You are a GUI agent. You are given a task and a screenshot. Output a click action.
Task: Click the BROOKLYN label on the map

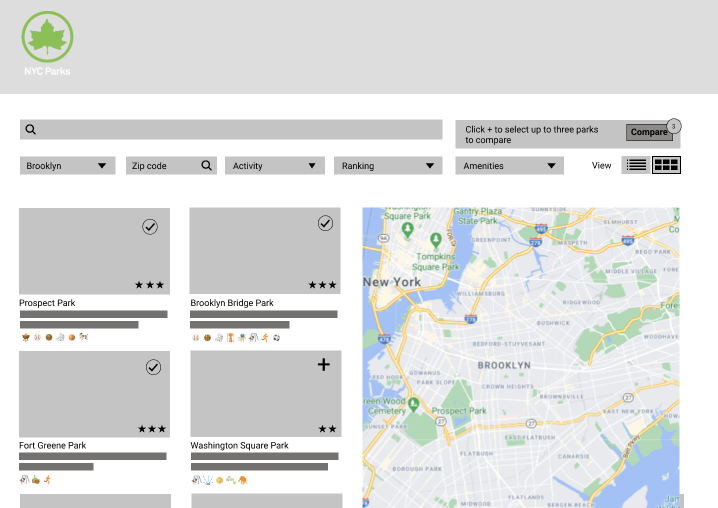(x=504, y=366)
